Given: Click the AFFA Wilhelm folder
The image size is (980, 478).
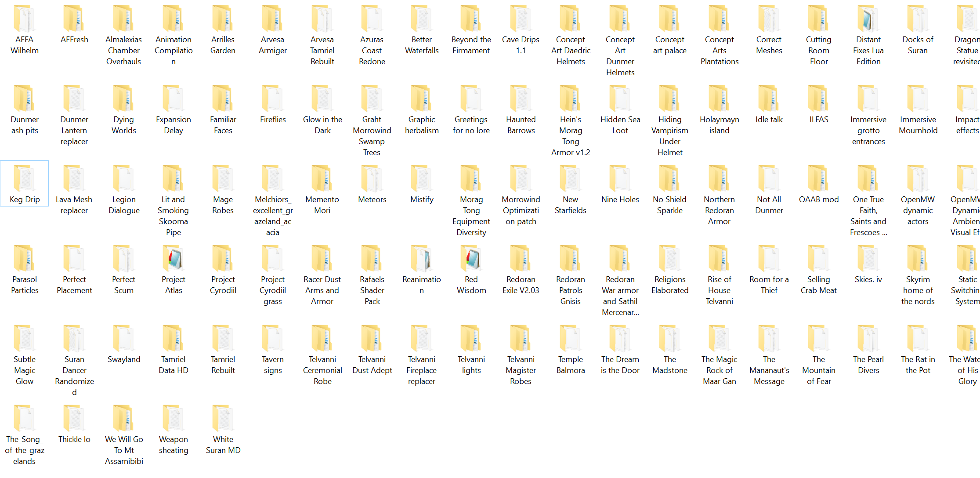Looking at the screenshot, I should point(25,19).
